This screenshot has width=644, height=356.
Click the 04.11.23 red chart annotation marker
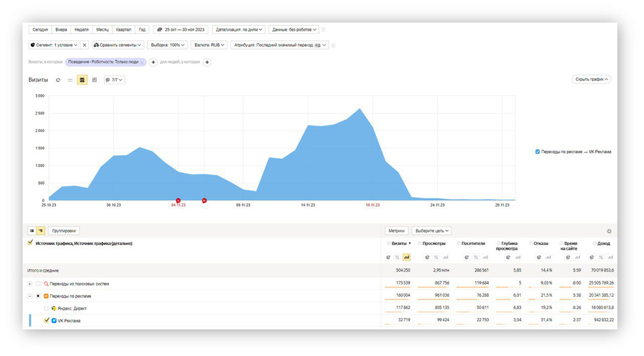[178, 200]
